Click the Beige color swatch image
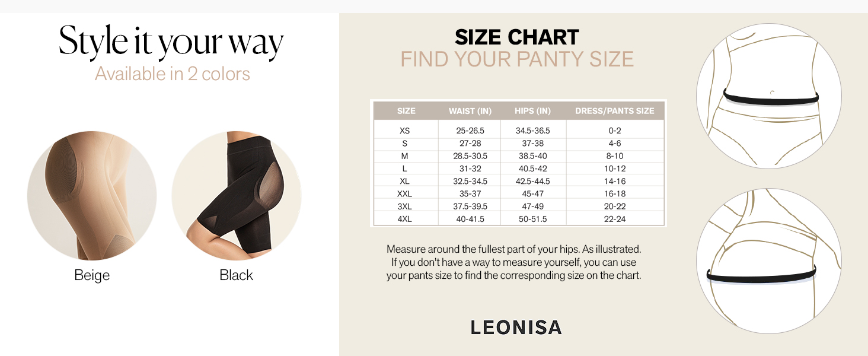The image size is (868, 356). pyautogui.click(x=92, y=196)
